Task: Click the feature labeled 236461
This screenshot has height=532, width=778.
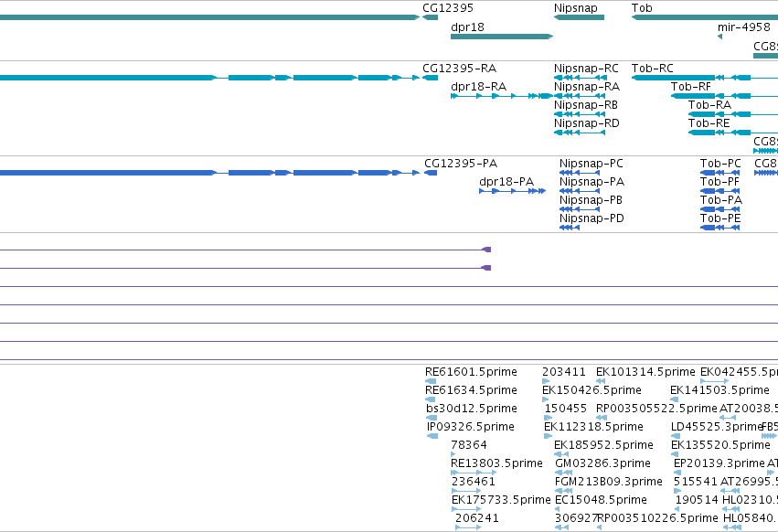Action: pyautogui.click(x=473, y=482)
